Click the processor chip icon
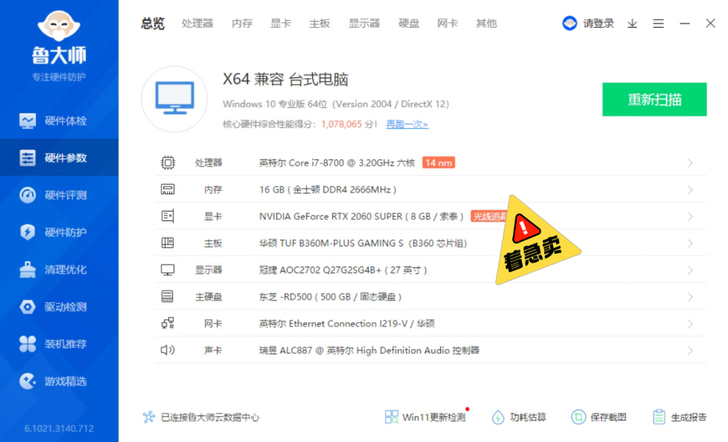 tap(168, 162)
